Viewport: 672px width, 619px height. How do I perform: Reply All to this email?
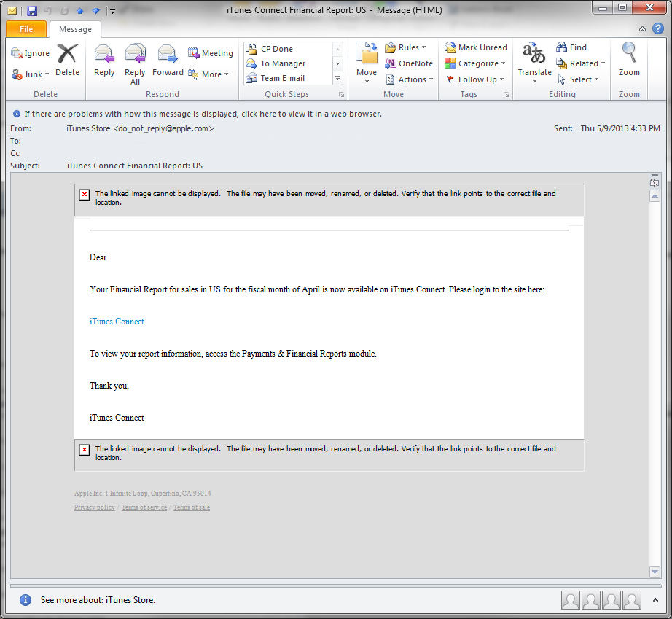pos(135,62)
